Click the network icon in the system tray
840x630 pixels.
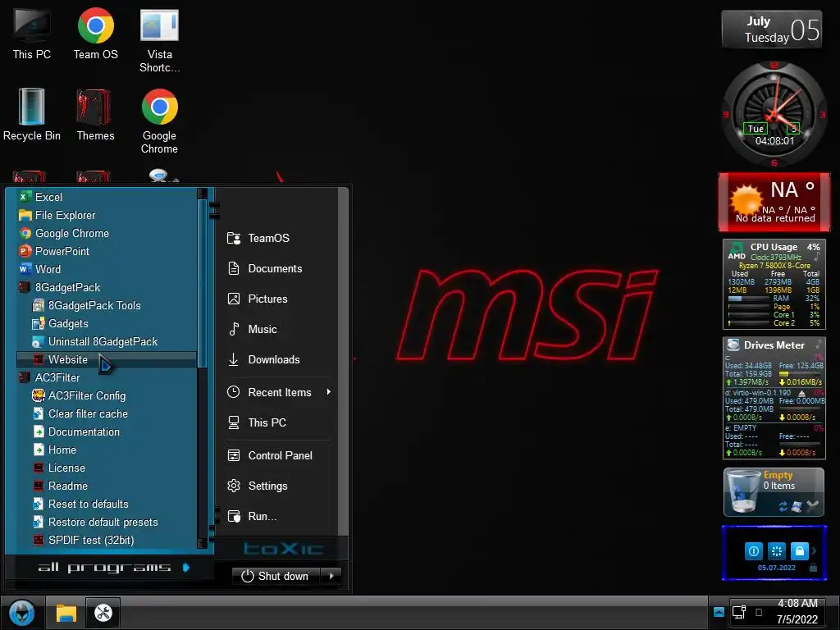739,612
